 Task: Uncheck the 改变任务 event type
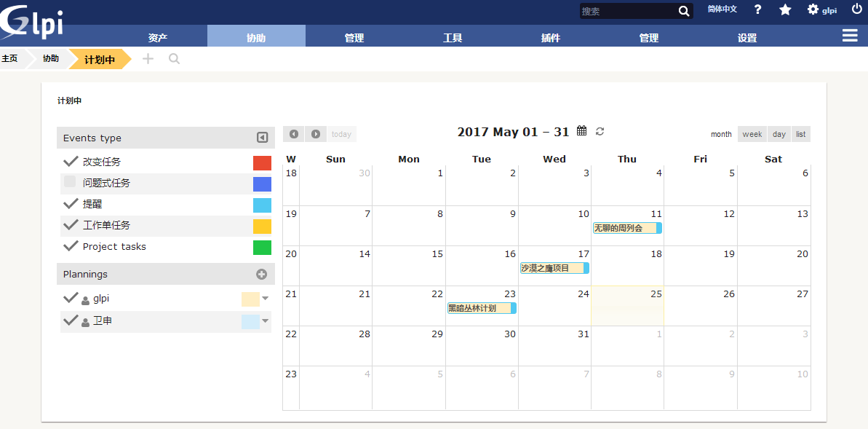(71, 162)
